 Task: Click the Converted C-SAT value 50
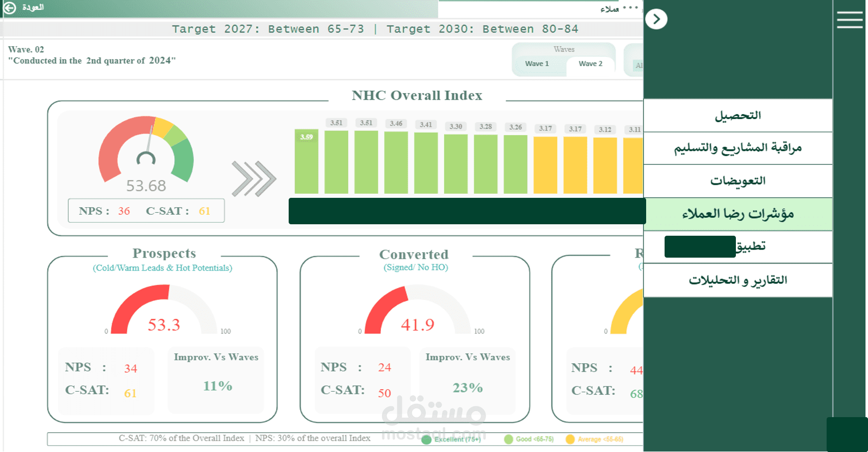click(x=384, y=393)
